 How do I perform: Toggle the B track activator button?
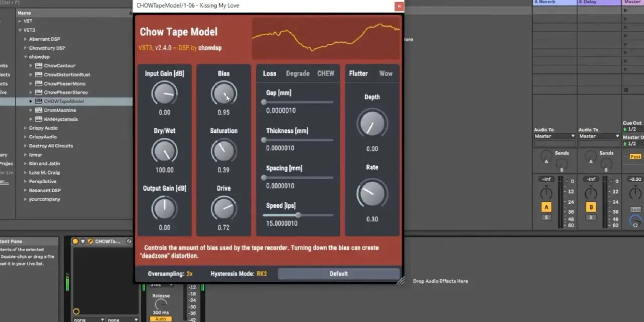pyautogui.click(x=591, y=207)
